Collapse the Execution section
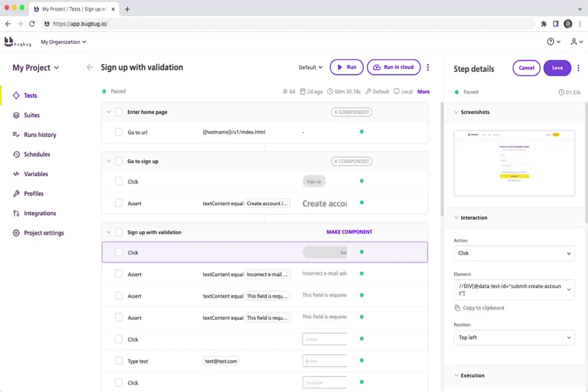The width and height of the screenshot is (588, 392). coord(456,375)
